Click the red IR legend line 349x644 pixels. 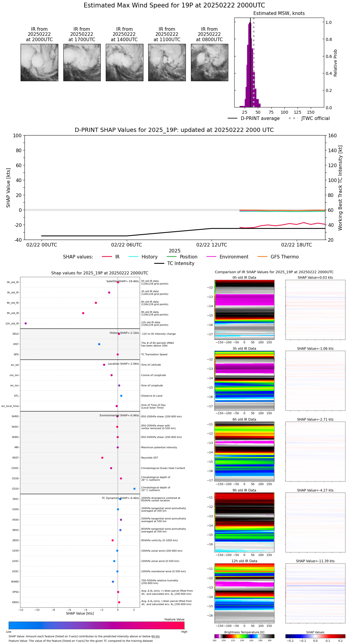coord(107,257)
